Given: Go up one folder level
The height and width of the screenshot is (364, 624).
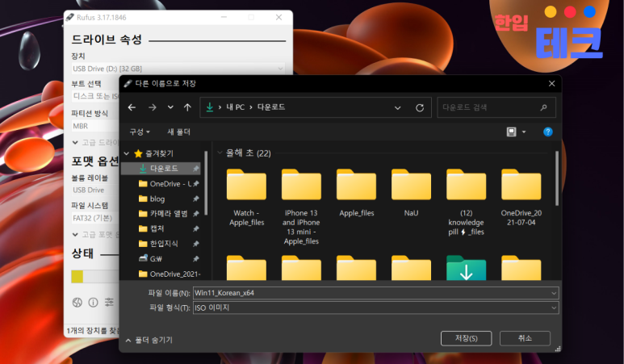Looking at the screenshot, I should click(187, 107).
